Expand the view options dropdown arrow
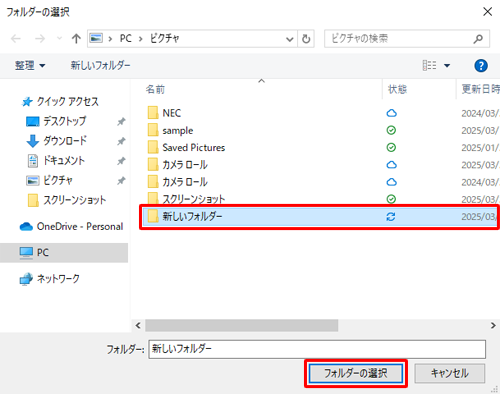The width and height of the screenshot is (500, 394). (447, 66)
